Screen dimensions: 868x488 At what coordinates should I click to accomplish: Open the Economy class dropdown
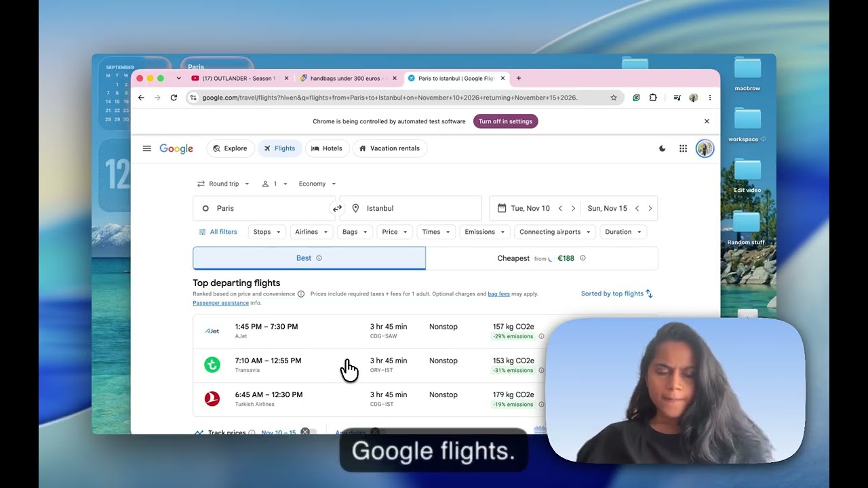click(x=317, y=184)
